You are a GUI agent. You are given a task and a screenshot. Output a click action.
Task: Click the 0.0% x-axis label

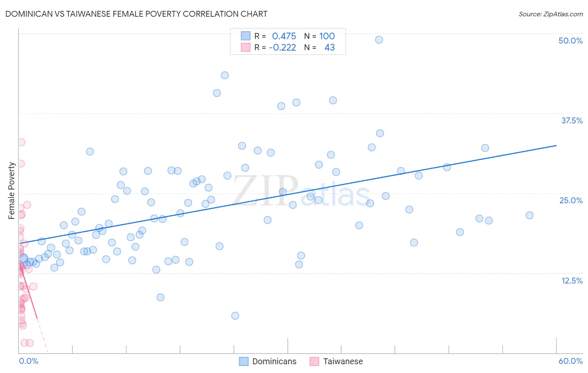coord(28,361)
